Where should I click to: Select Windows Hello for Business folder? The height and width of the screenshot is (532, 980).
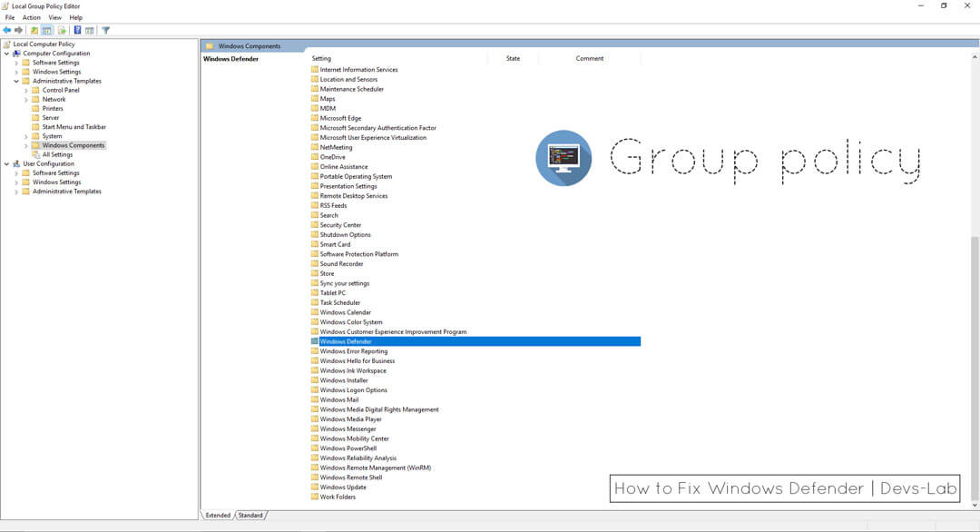tap(358, 360)
